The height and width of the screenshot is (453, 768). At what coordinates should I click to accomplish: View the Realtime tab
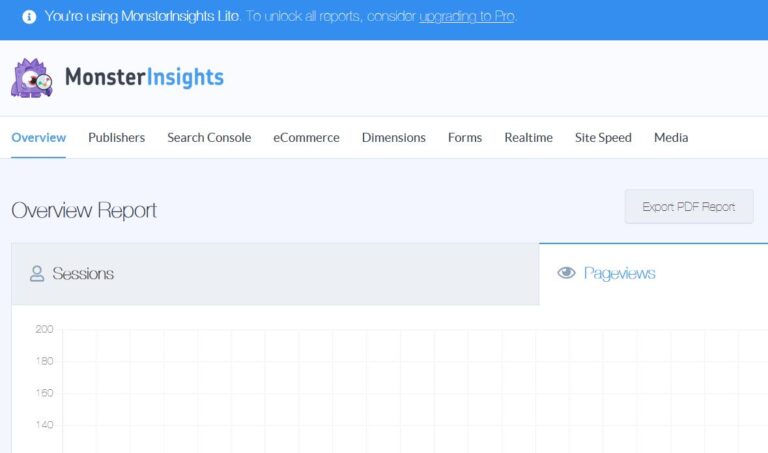coord(528,138)
